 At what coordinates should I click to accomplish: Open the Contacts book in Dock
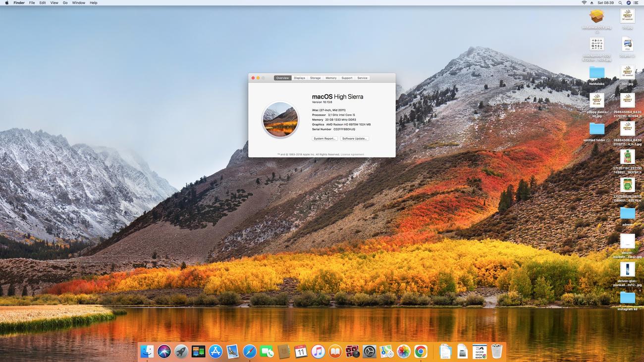[284, 352]
